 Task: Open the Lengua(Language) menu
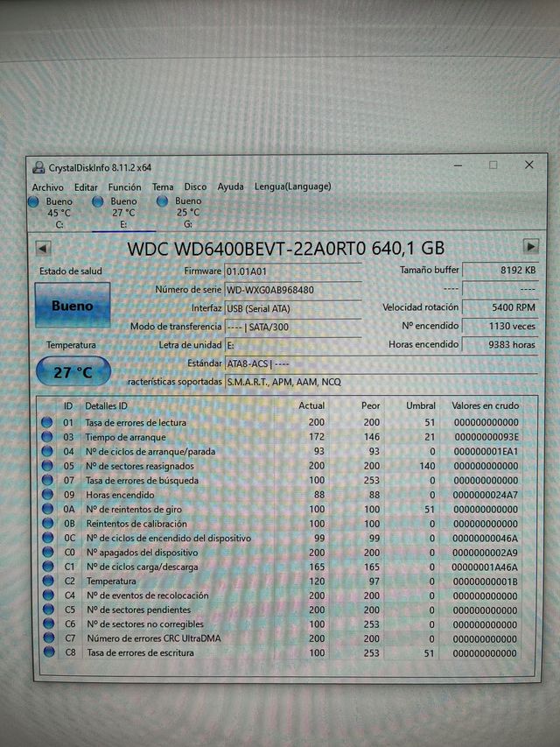point(292,187)
